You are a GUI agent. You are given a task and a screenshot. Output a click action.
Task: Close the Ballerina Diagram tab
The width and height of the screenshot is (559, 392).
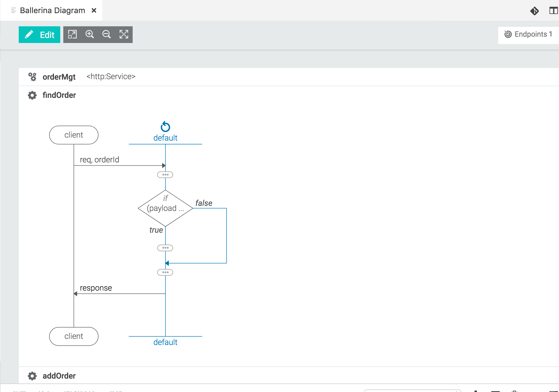(x=94, y=10)
